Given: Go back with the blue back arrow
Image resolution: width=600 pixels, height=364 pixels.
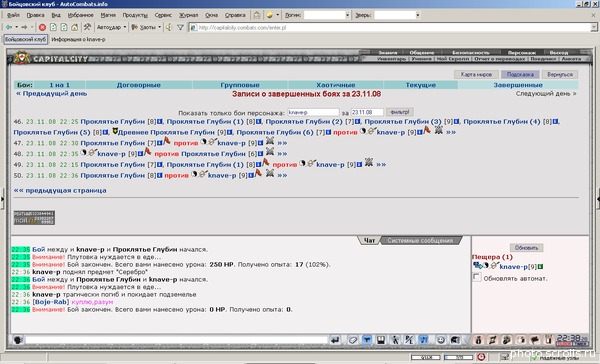Looking at the screenshot, I should (x=9, y=27).
